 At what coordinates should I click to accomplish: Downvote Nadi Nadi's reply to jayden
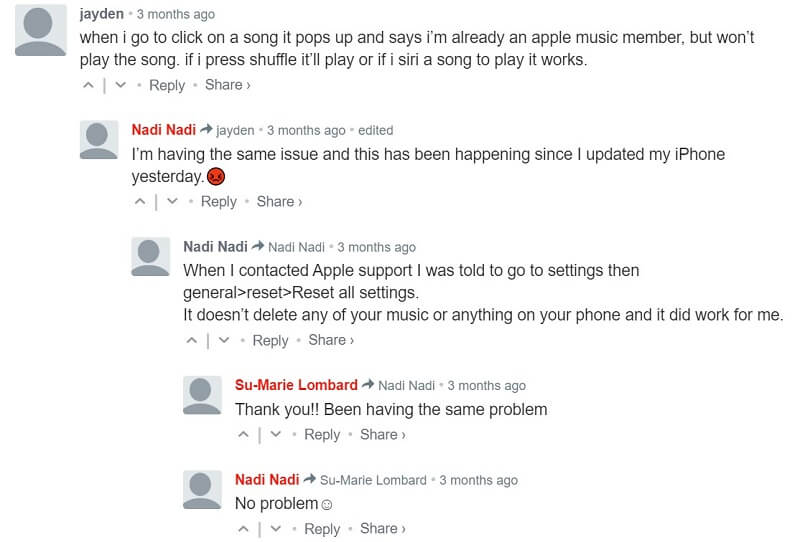(x=173, y=202)
